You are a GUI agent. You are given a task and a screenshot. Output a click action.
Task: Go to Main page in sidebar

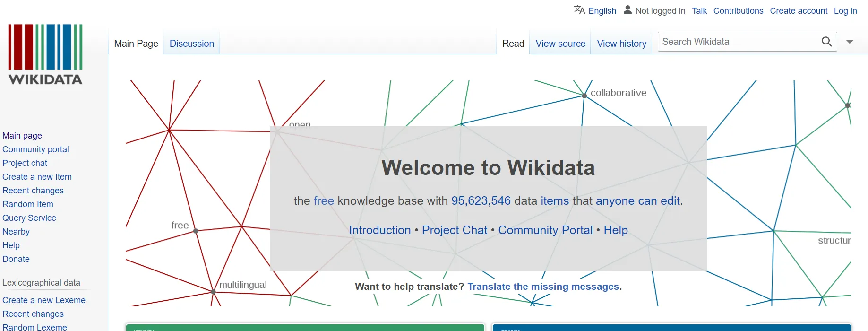pos(22,136)
